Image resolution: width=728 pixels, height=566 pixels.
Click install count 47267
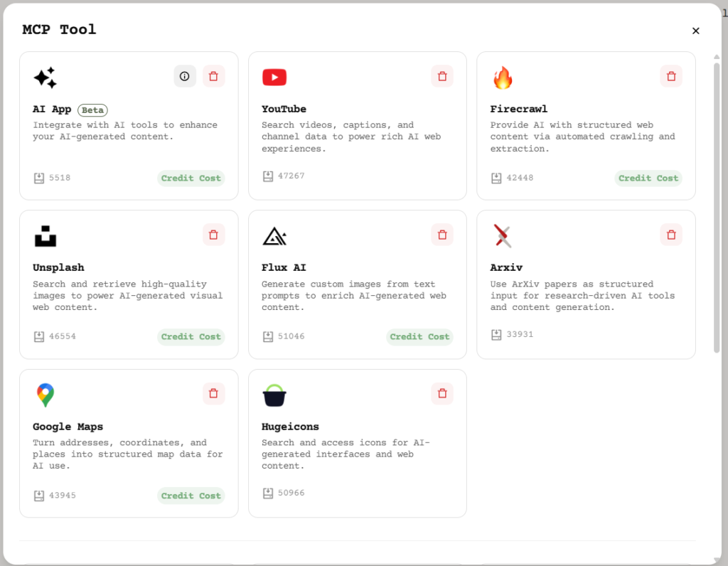pos(291,176)
